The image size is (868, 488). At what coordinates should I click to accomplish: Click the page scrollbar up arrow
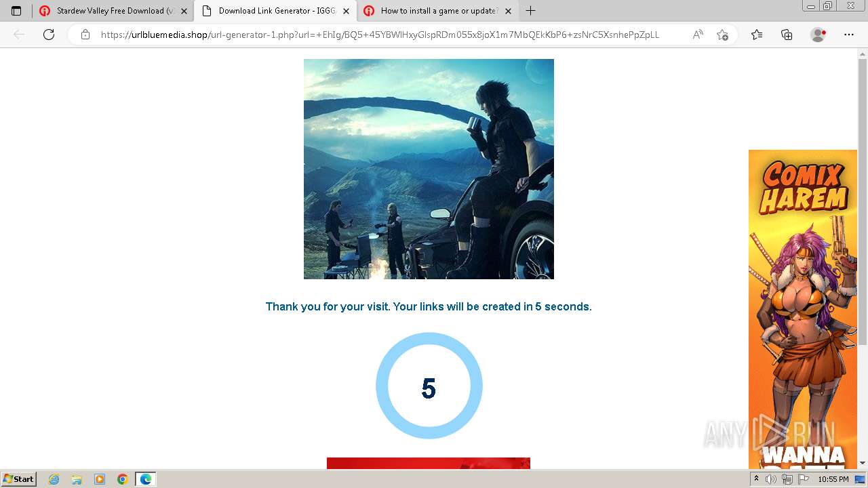pyautogui.click(x=863, y=53)
